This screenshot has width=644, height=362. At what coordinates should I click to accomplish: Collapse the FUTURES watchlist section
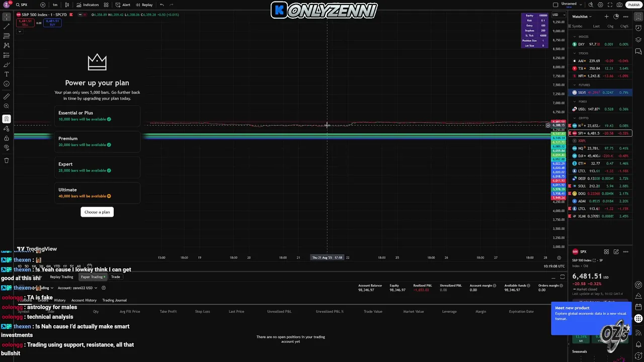pyautogui.click(x=575, y=85)
